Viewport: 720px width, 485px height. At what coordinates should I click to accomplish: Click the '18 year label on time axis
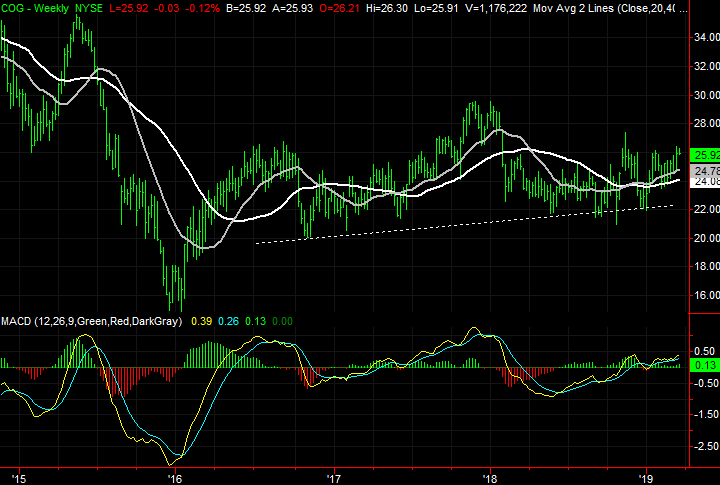[x=490, y=476]
